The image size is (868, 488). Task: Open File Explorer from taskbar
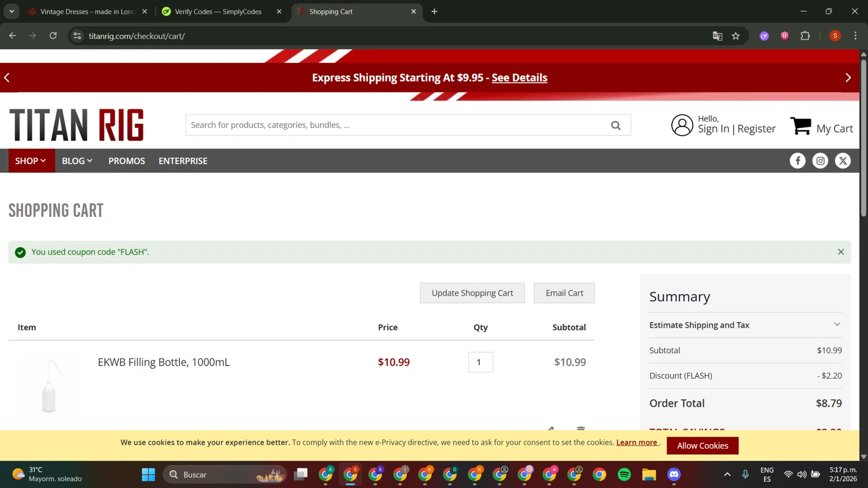(649, 475)
